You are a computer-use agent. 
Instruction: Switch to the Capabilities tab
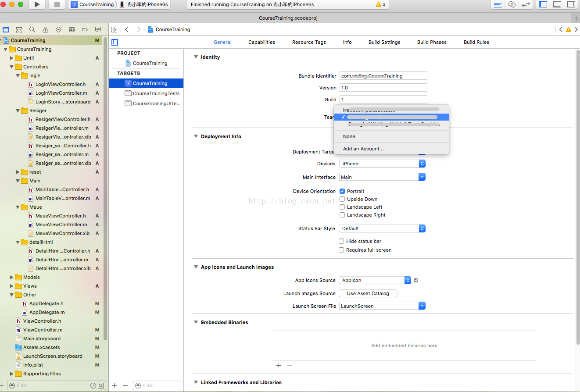(x=261, y=42)
